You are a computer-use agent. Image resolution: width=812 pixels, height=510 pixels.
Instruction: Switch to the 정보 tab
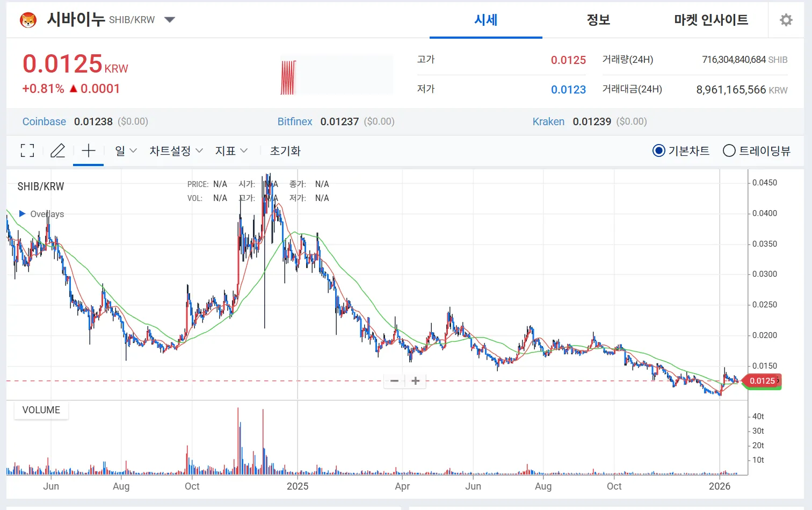coord(598,19)
